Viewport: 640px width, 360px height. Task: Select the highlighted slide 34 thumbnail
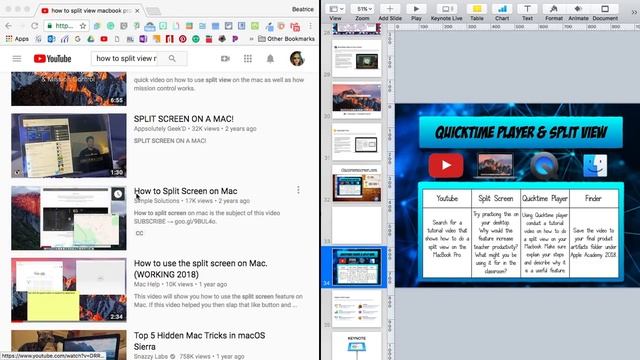(357, 267)
